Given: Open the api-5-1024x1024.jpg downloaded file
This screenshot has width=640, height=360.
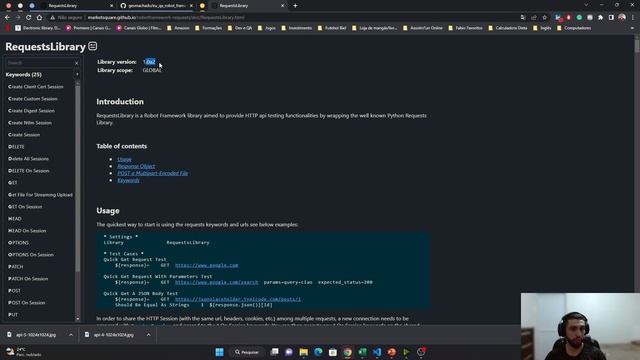Looking at the screenshot, I should point(36,335).
